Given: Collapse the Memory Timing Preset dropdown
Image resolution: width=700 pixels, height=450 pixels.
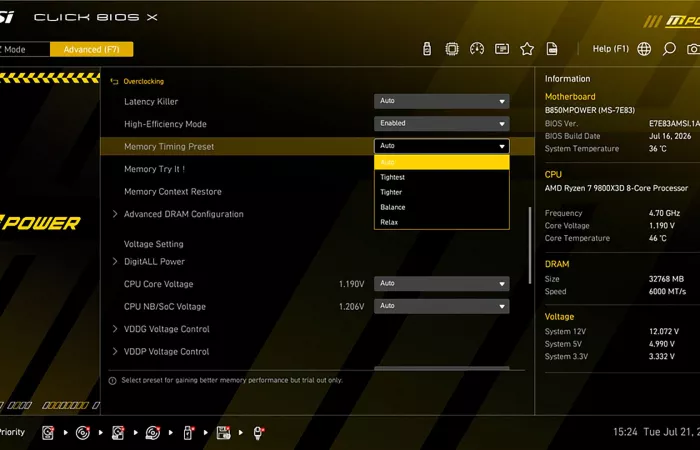Looking at the screenshot, I should [442, 146].
